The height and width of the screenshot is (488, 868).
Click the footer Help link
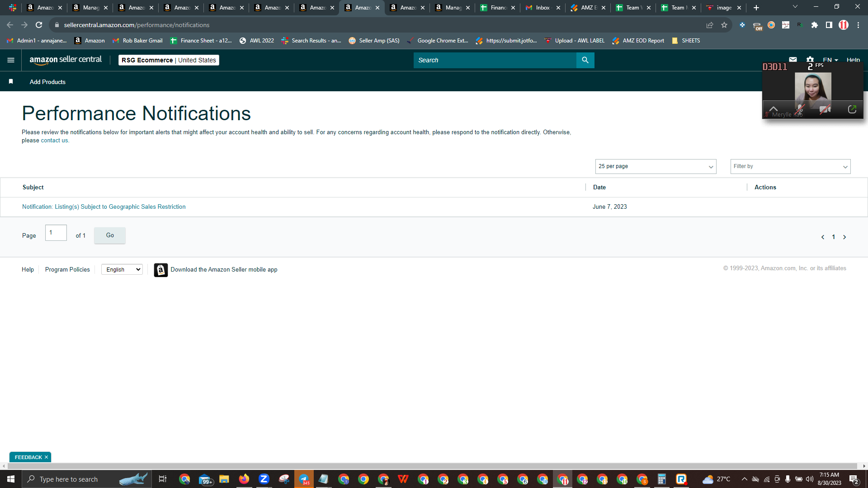pyautogui.click(x=28, y=270)
